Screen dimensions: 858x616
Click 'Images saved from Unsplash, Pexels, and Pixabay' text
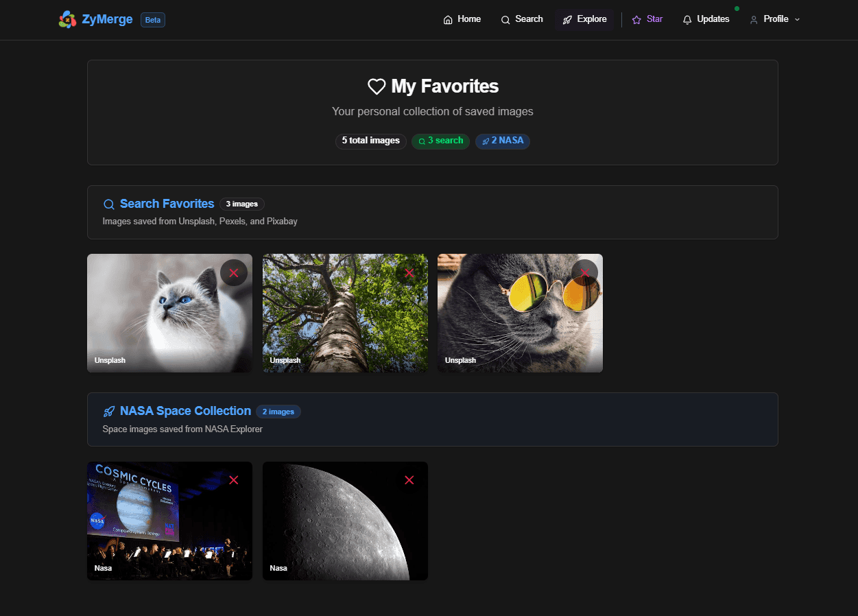200,222
